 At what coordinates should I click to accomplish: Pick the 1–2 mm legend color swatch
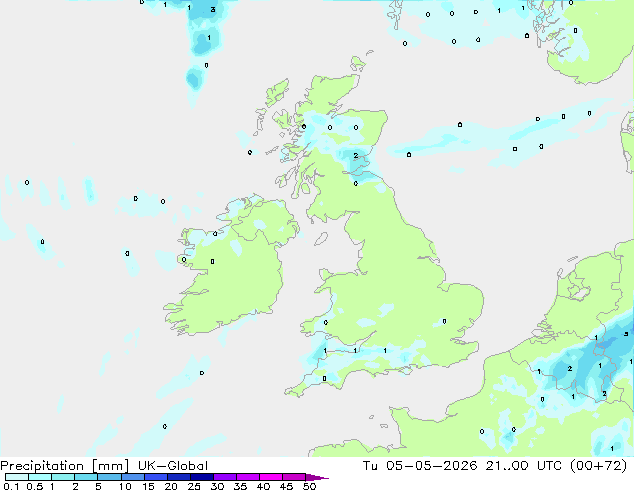click(x=63, y=477)
